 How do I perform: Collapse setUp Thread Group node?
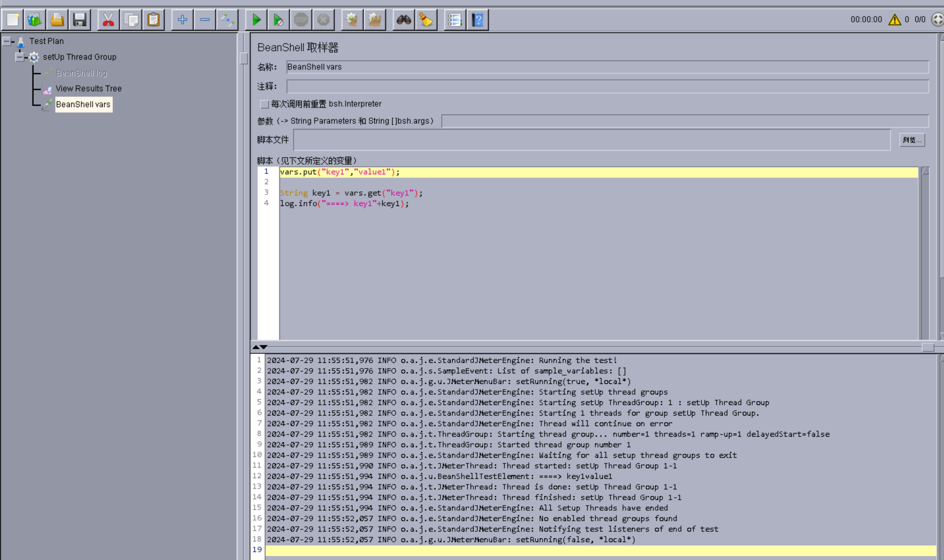coord(19,57)
